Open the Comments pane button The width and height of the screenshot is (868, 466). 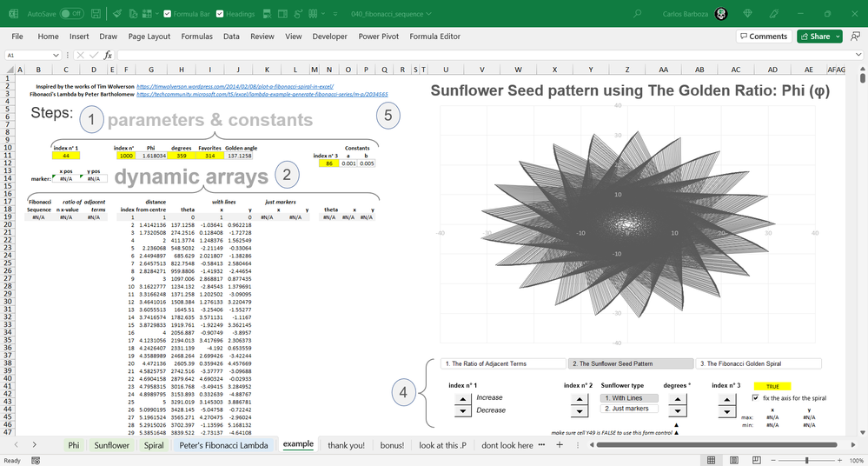[x=764, y=36]
